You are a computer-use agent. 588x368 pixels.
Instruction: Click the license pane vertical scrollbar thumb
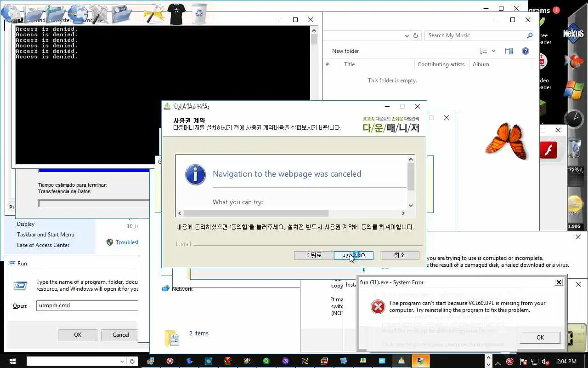point(411,177)
